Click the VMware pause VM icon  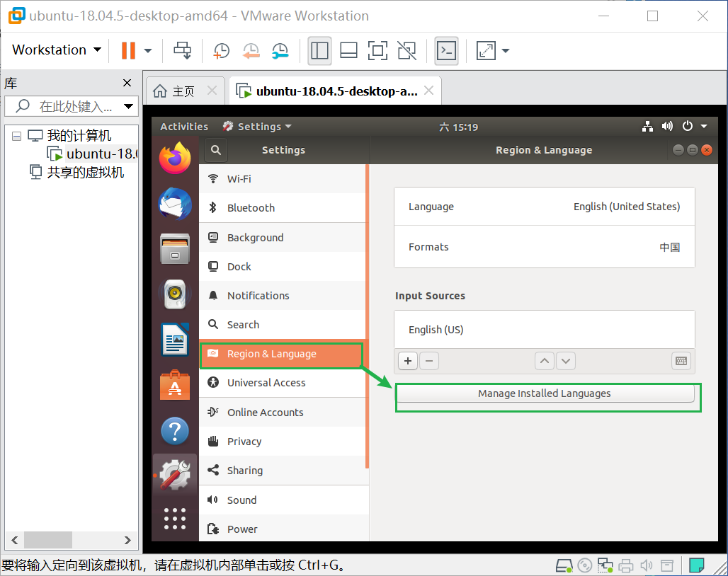click(x=128, y=50)
